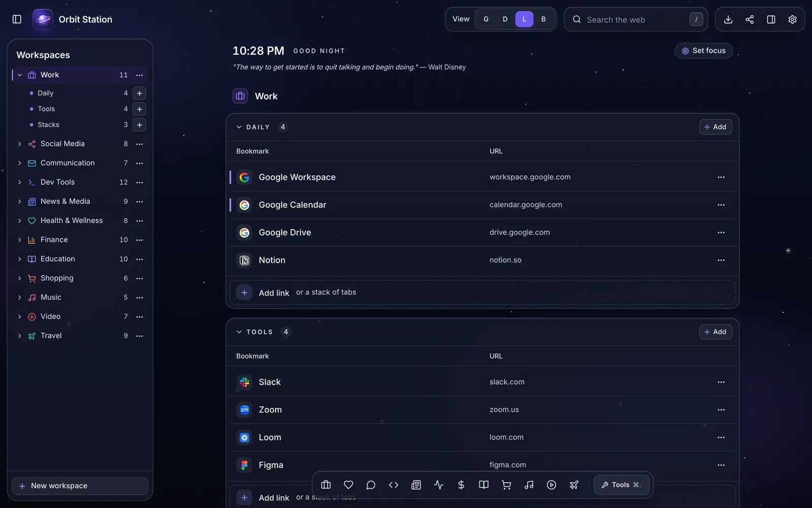This screenshot has height=508, width=812.
Task: Click the share icon in top toolbar
Action: (x=750, y=19)
